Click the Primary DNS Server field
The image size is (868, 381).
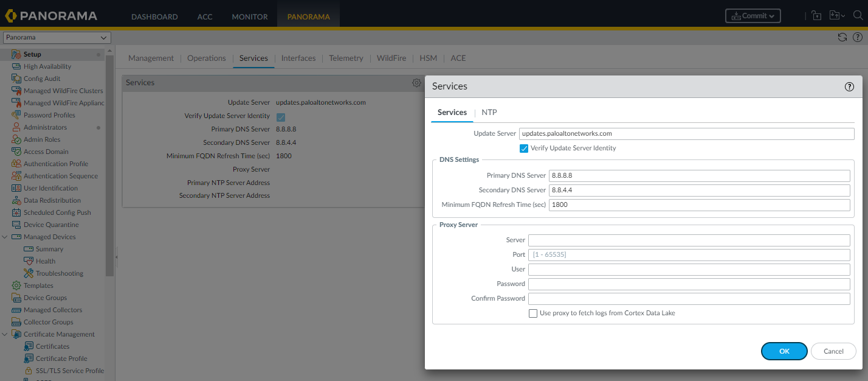(699, 175)
